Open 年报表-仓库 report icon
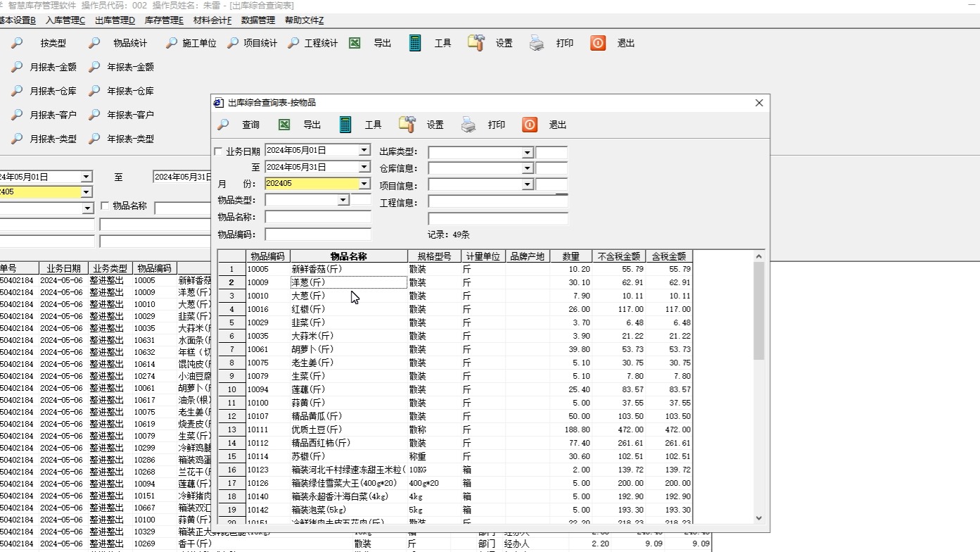 94,91
